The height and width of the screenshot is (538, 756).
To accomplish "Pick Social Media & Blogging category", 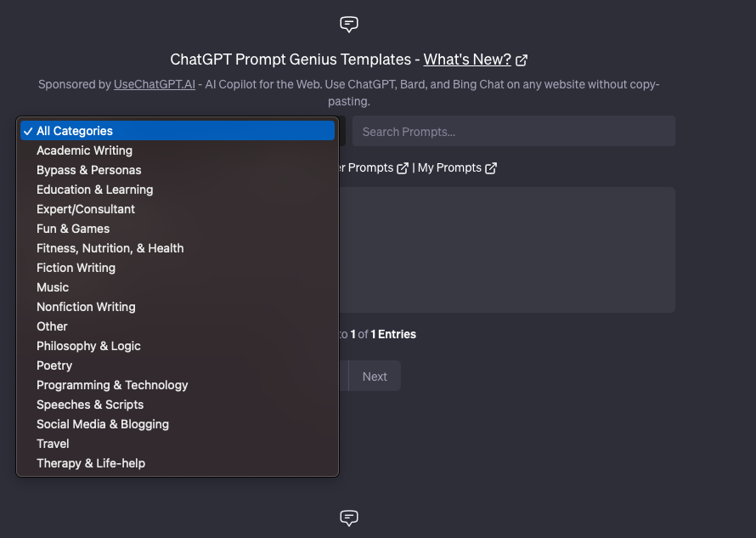I will pos(178,424).
